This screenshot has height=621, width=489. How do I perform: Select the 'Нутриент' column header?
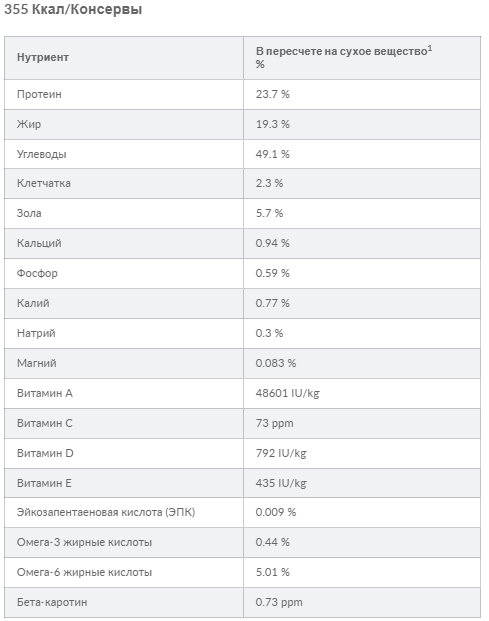[x=43, y=57]
